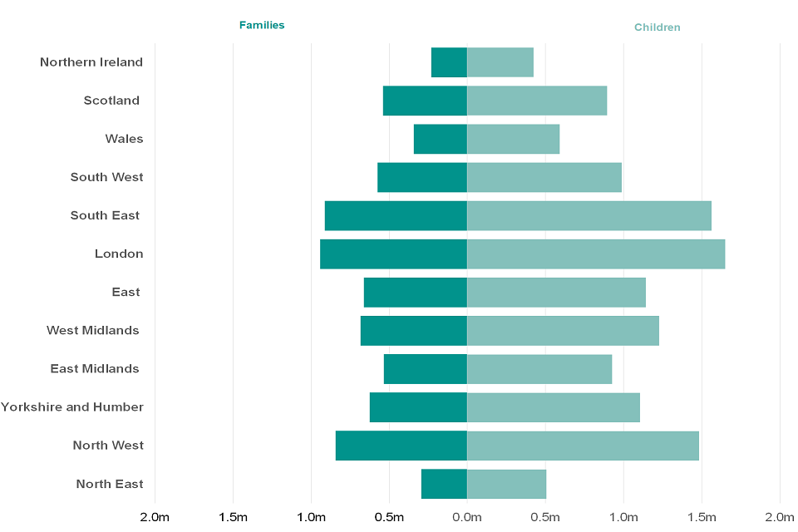
Task: Click the Families legend label
Action: click(262, 25)
